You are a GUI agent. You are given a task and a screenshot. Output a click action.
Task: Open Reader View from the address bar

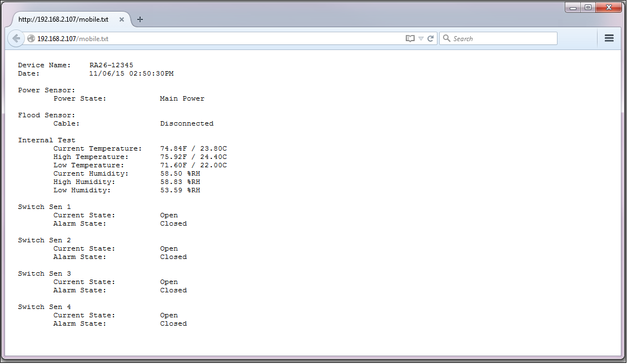(x=410, y=39)
